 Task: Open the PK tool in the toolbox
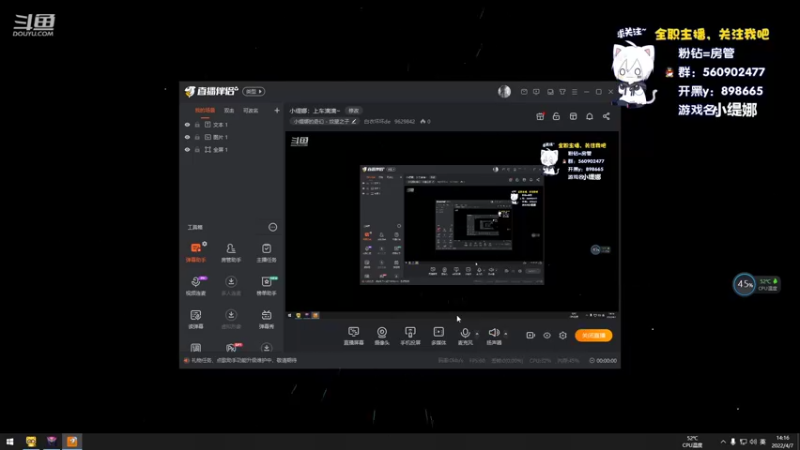tap(231, 347)
